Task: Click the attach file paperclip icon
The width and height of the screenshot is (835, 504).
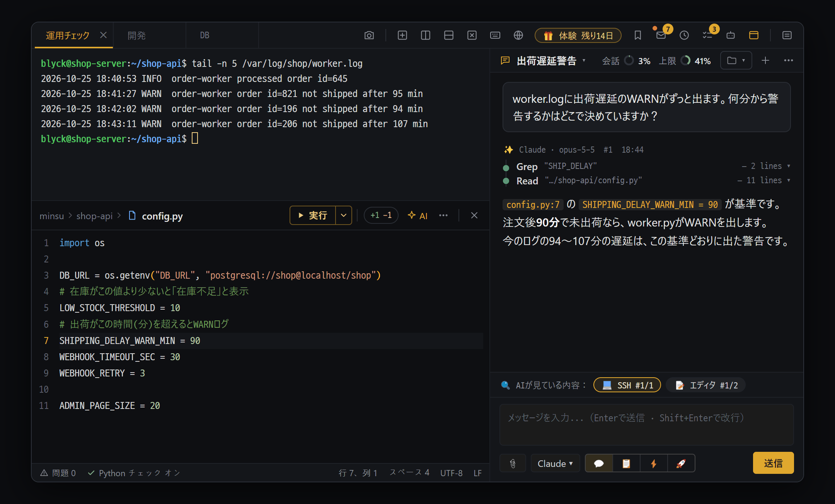Action: [x=513, y=463]
